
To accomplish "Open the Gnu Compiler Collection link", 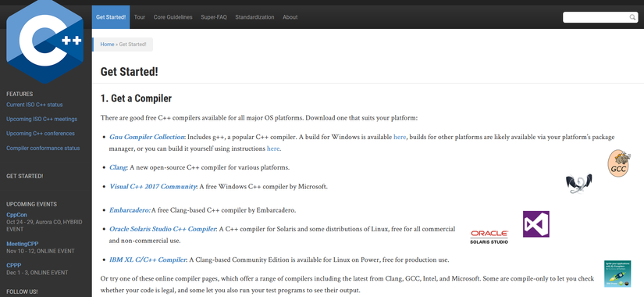I will click(147, 137).
